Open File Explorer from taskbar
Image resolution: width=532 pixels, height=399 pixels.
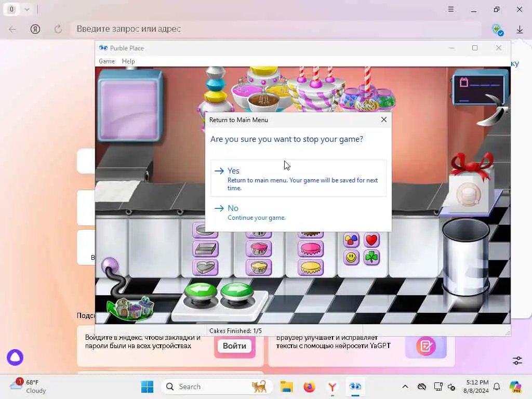click(287, 387)
